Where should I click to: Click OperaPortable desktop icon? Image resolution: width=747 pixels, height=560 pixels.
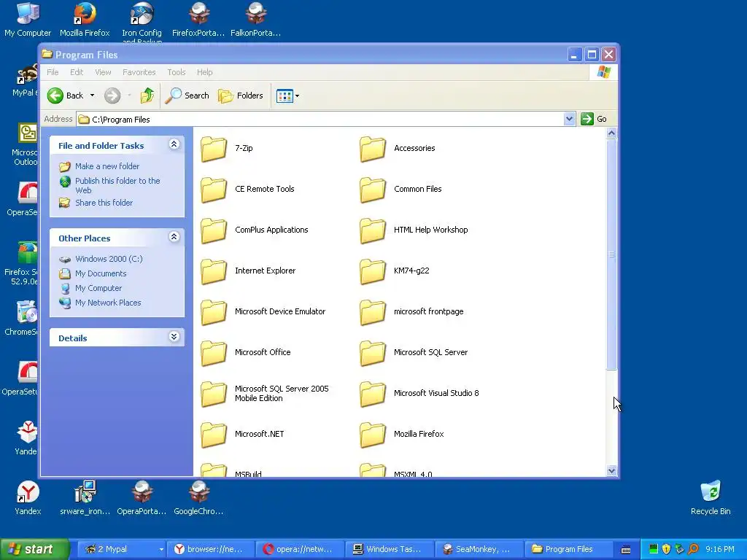142,498
